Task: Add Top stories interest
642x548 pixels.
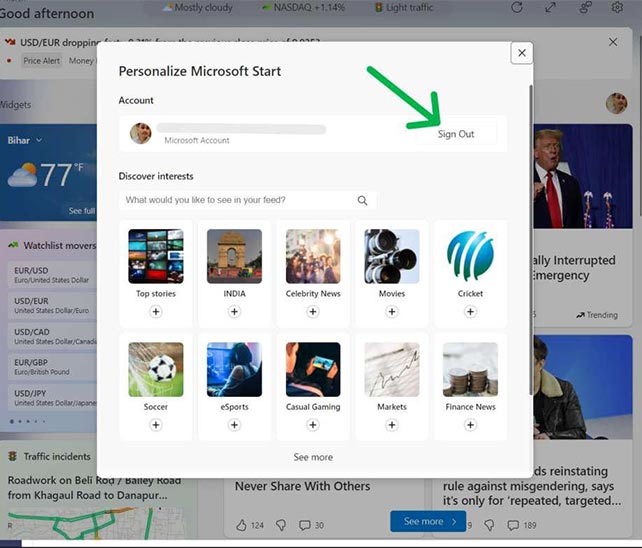Action: coord(156,312)
